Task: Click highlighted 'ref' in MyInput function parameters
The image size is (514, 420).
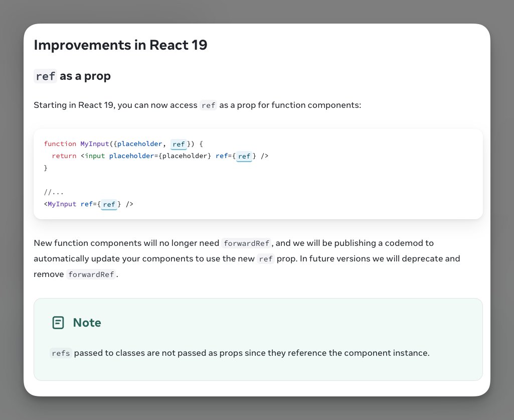Action: coord(179,144)
